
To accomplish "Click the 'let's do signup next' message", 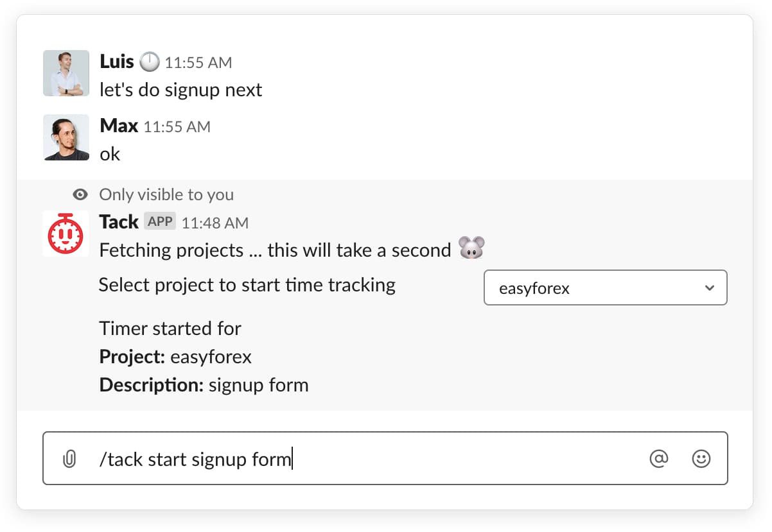I will [x=181, y=89].
